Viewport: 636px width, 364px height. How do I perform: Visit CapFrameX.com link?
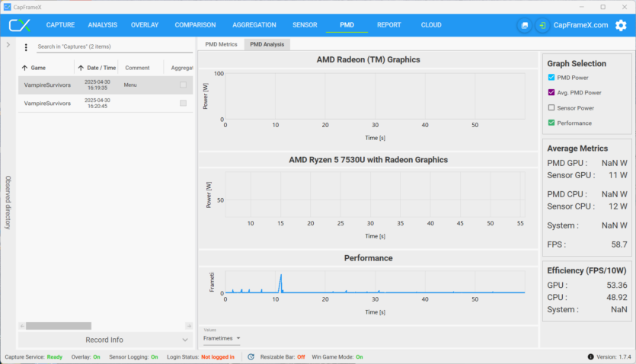(x=580, y=25)
